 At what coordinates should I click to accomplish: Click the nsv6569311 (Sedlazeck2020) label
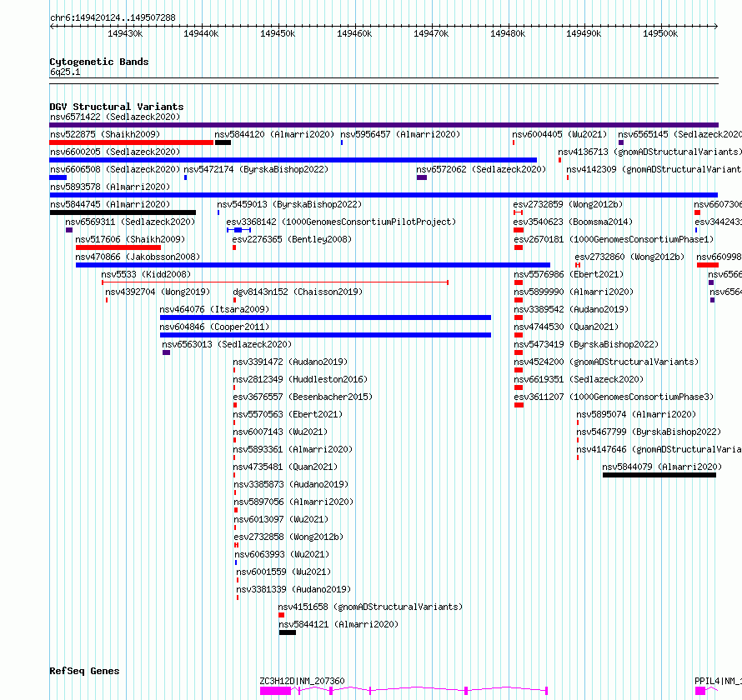pyautogui.click(x=130, y=222)
